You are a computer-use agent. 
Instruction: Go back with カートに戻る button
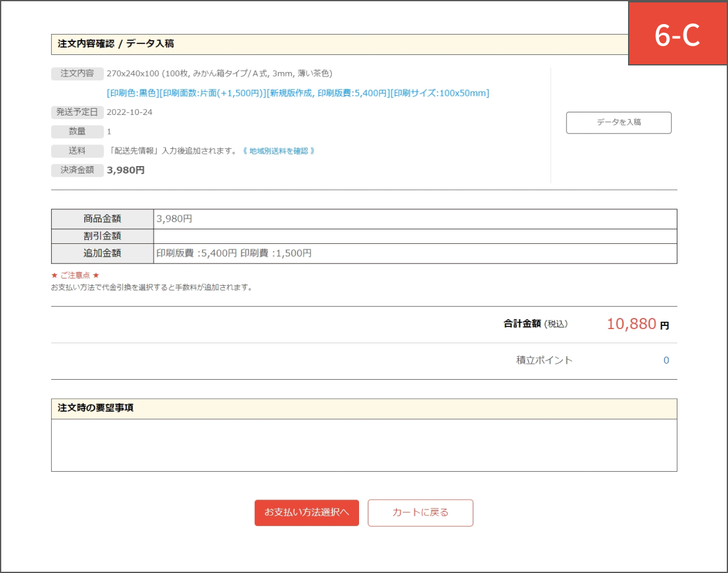420,512
